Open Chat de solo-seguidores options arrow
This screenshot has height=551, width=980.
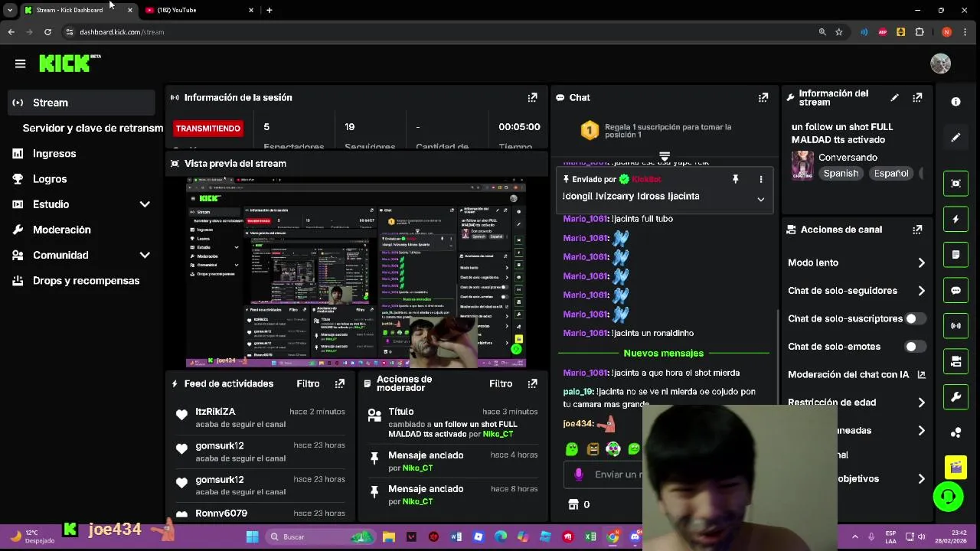click(x=921, y=291)
